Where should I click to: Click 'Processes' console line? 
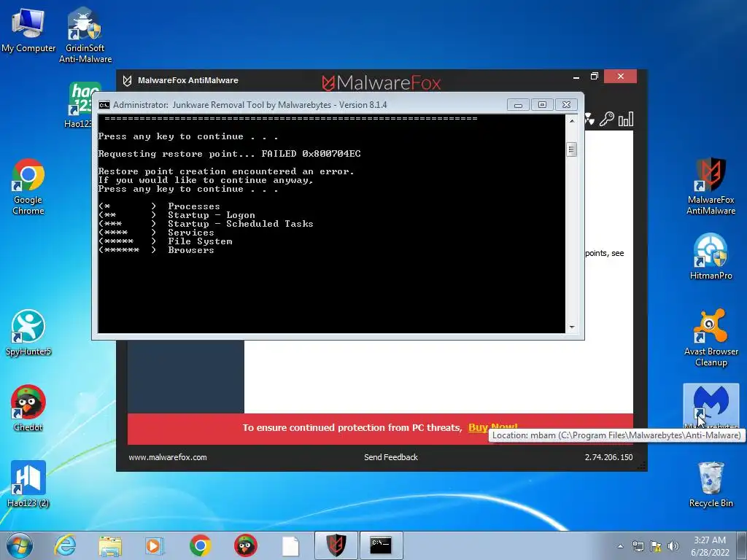click(194, 206)
